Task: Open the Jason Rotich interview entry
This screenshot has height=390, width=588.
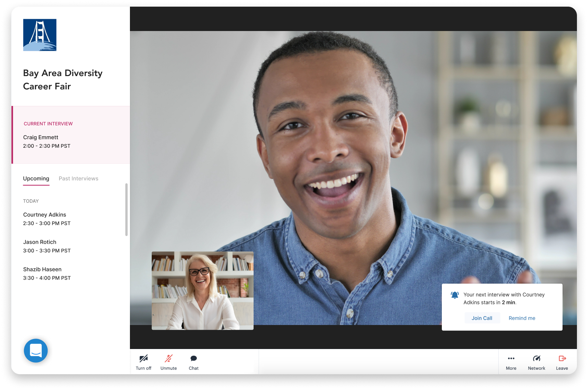Action: (47, 246)
